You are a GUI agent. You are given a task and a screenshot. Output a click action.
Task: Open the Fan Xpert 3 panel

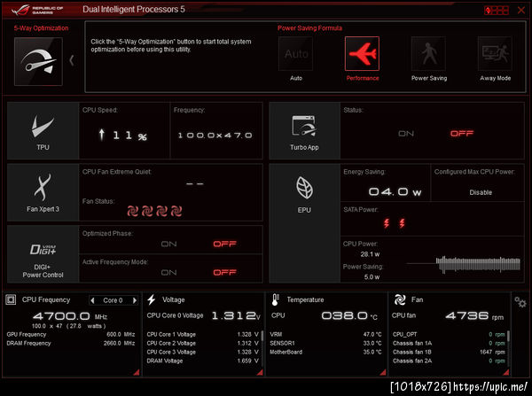tap(43, 192)
